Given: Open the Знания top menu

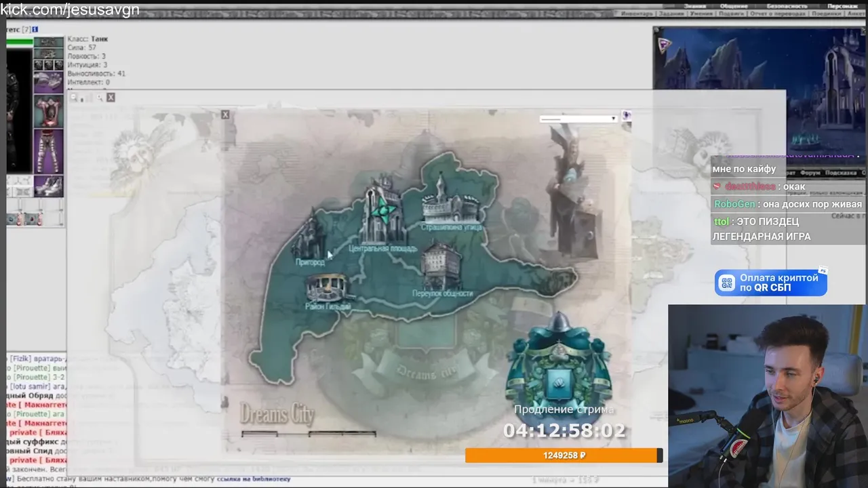Looking at the screenshot, I should pyautogui.click(x=695, y=5).
